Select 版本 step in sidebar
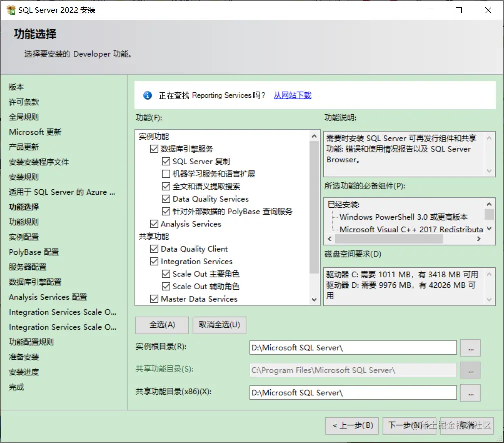The width and height of the screenshot is (504, 443). coord(16,87)
